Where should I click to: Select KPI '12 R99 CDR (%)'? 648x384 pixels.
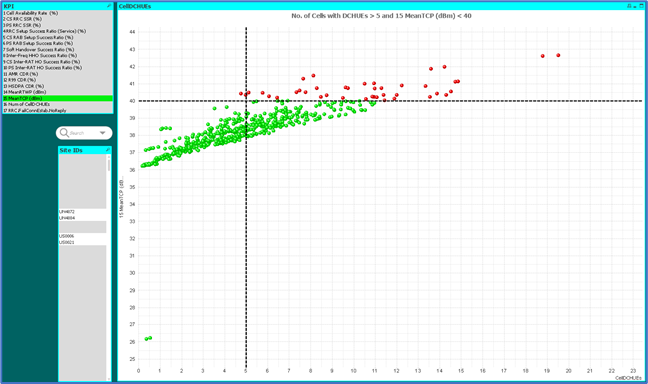tap(57, 80)
